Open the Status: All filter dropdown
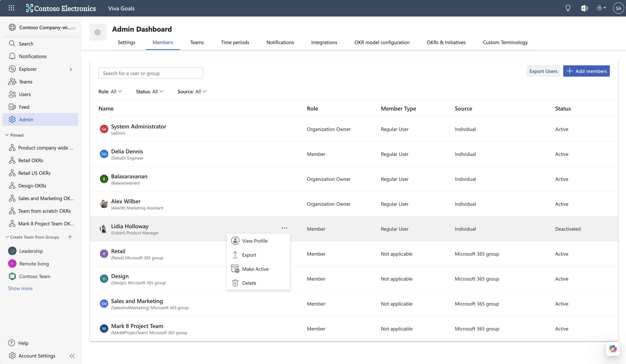 coord(150,92)
